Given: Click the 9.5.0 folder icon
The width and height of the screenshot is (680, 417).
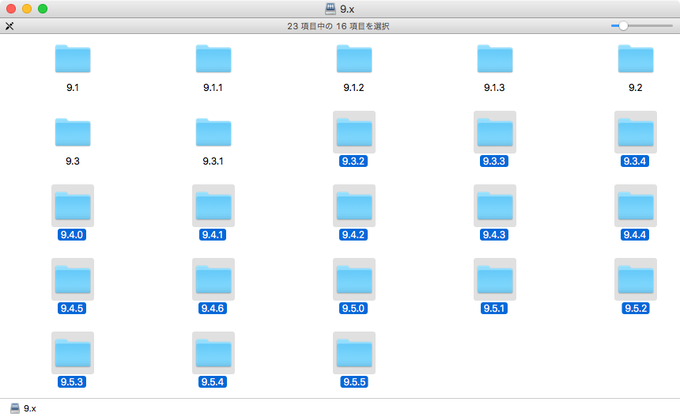Looking at the screenshot, I should [354, 280].
